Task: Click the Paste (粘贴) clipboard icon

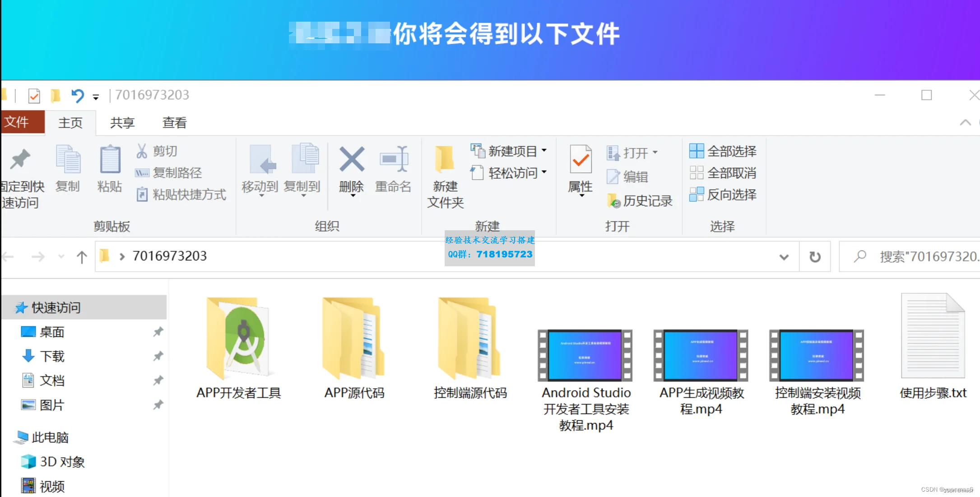Action: pos(110,159)
